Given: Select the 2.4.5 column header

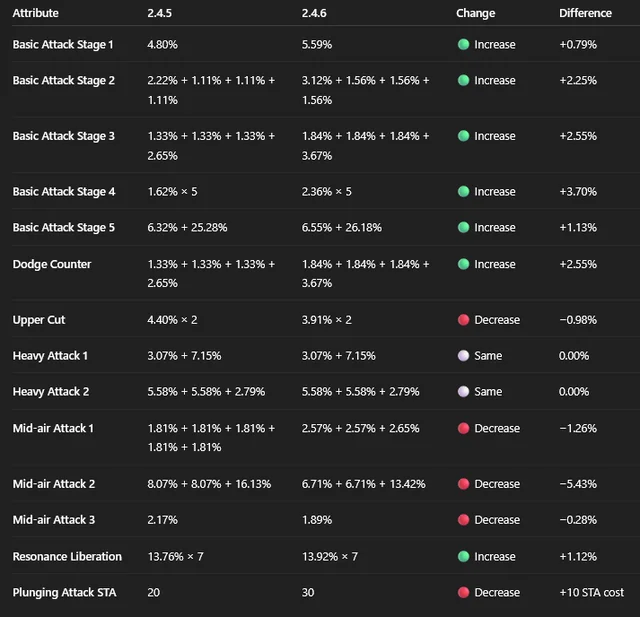Looking at the screenshot, I should pos(160,13).
